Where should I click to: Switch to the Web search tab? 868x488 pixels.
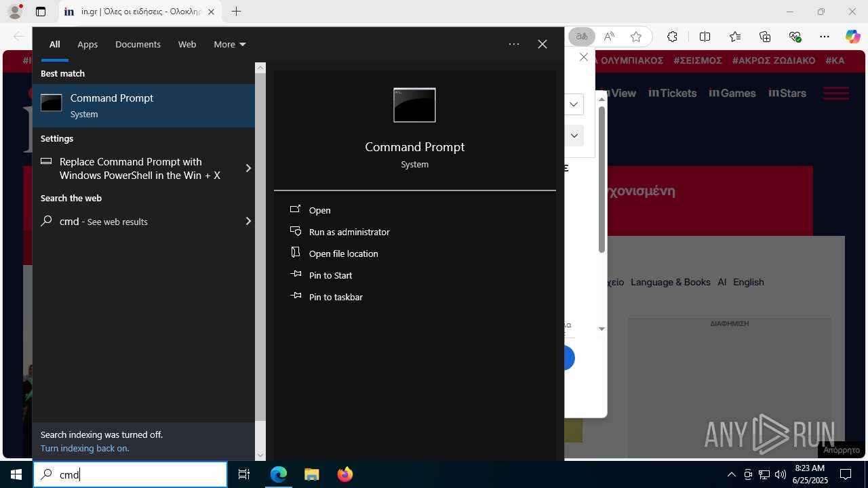[x=187, y=44]
